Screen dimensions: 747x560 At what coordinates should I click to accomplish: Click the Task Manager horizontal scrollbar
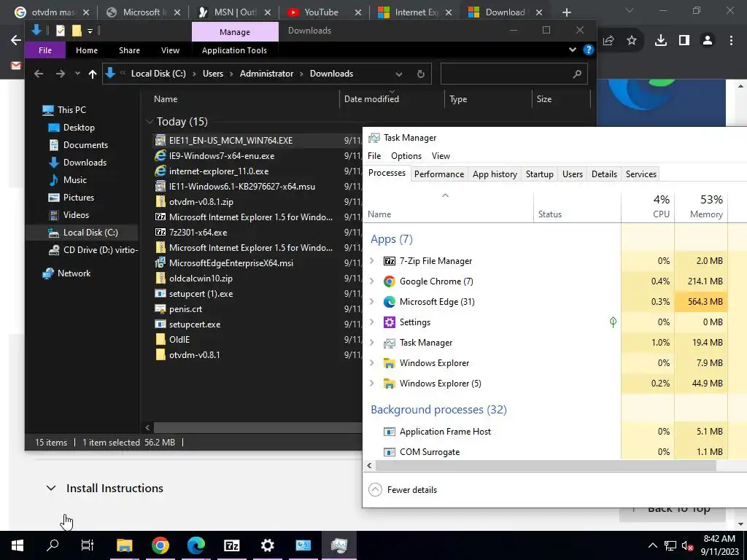pyautogui.click(x=546, y=466)
